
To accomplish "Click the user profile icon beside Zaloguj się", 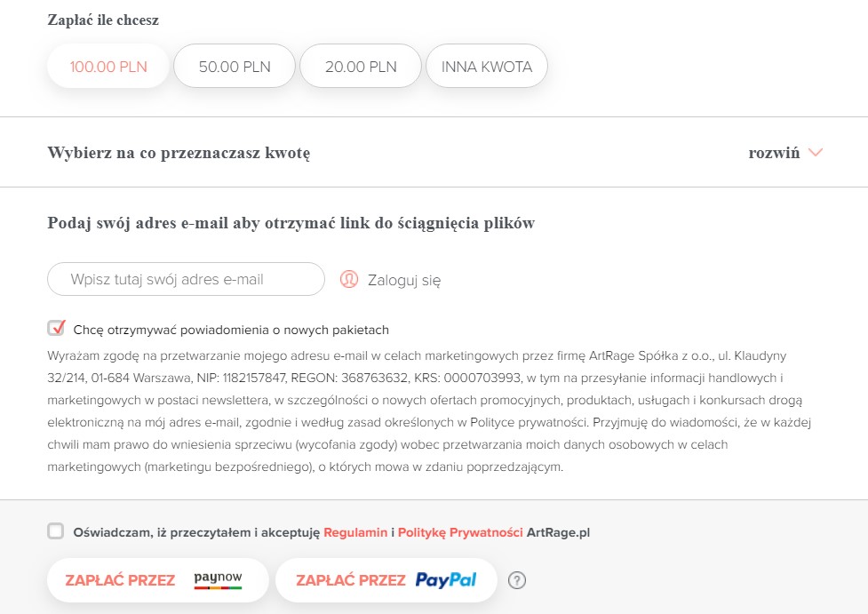I will (349, 279).
